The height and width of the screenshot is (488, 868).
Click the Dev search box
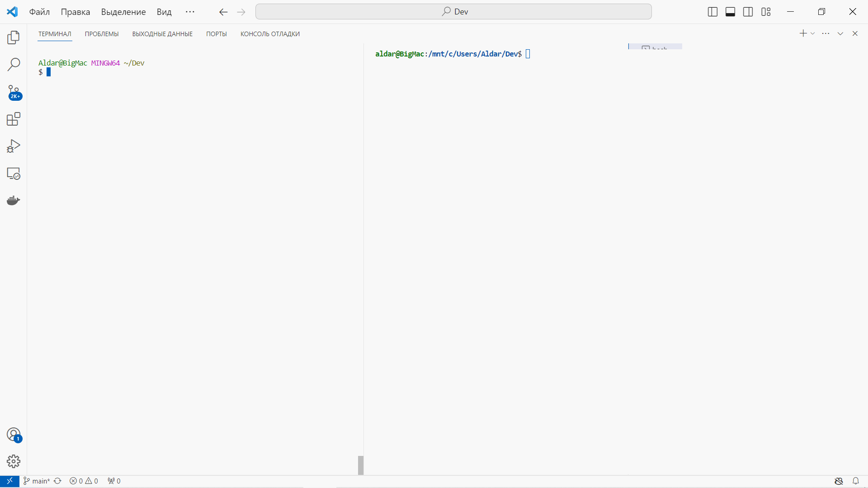[x=453, y=12]
